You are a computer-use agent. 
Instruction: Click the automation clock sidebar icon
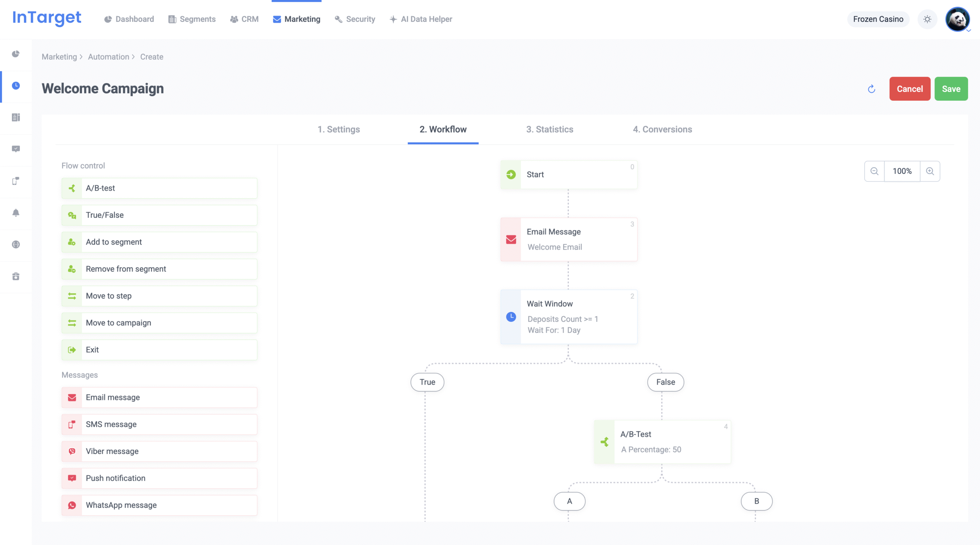(16, 86)
